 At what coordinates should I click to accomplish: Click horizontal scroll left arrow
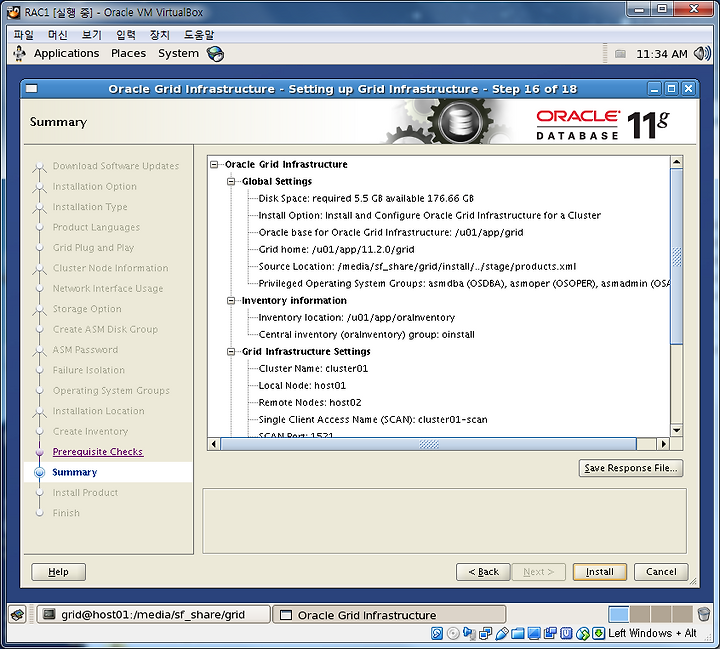[x=214, y=444]
